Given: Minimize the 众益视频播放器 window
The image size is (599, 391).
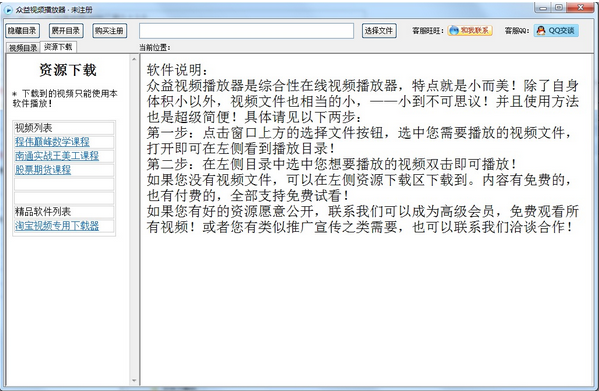Looking at the screenshot, I should pyautogui.click(x=543, y=7).
